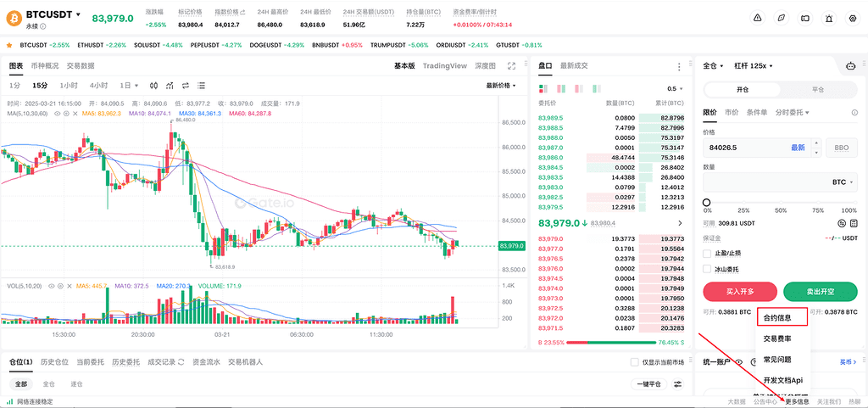Open the 0.5 depth precision dropdown

[x=675, y=88]
